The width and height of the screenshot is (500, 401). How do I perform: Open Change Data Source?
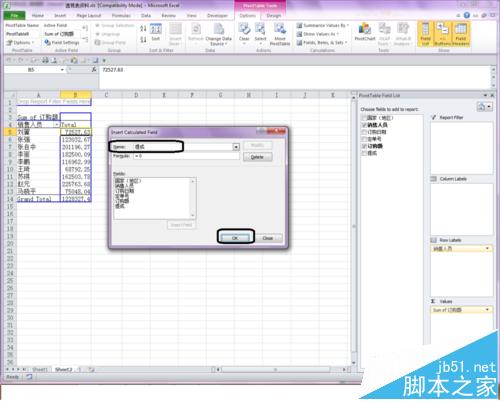(x=218, y=34)
